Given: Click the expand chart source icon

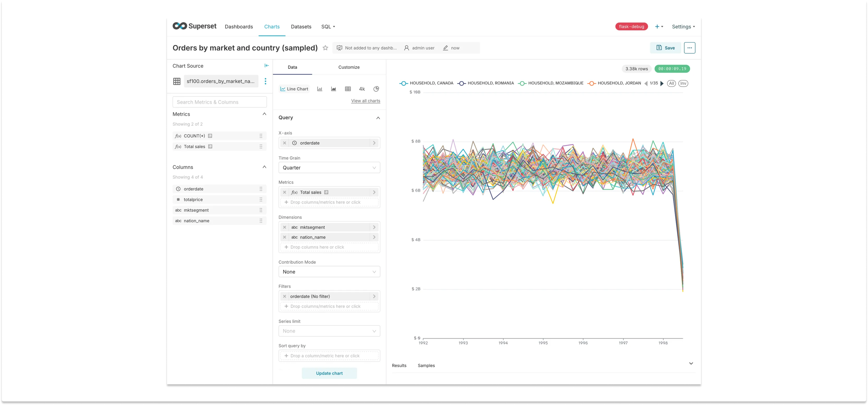Looking at the screenshot, I should click(x=266, y=66).
